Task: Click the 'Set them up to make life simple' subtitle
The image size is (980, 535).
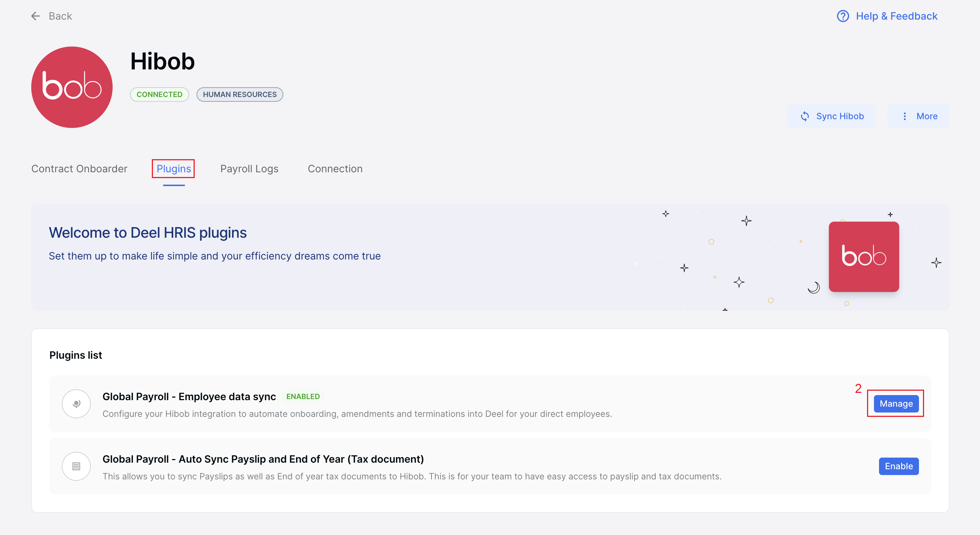Action: (x=215, y=256)
